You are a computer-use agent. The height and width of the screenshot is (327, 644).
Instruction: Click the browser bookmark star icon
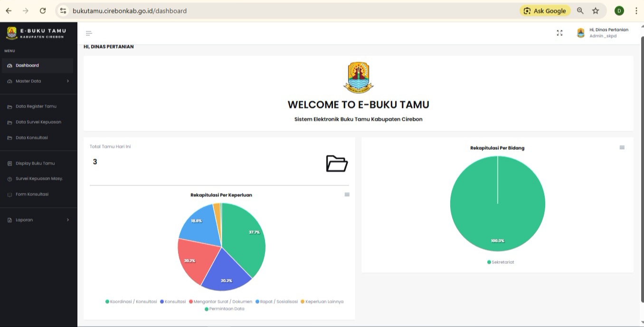tap(596, 10)
